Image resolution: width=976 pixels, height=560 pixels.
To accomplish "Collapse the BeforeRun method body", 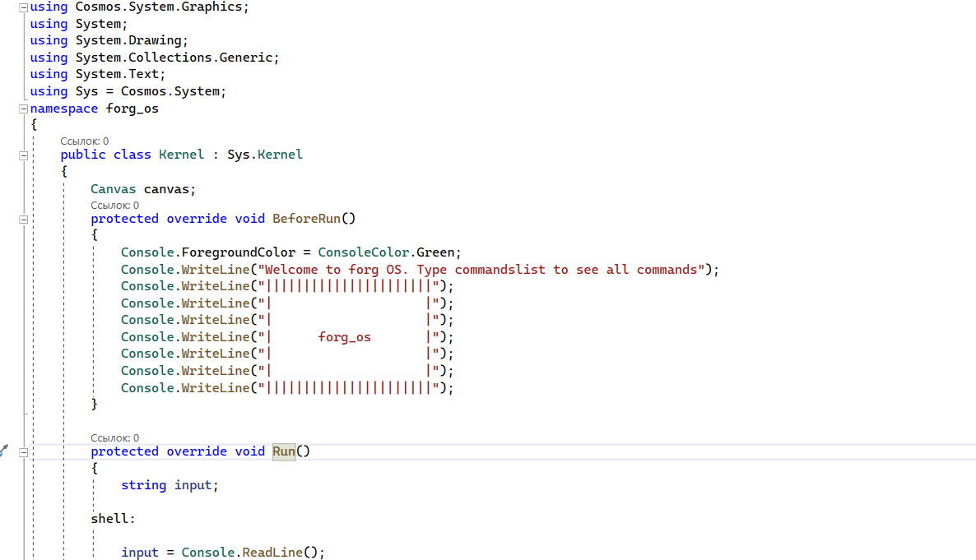I will (23, 219).
